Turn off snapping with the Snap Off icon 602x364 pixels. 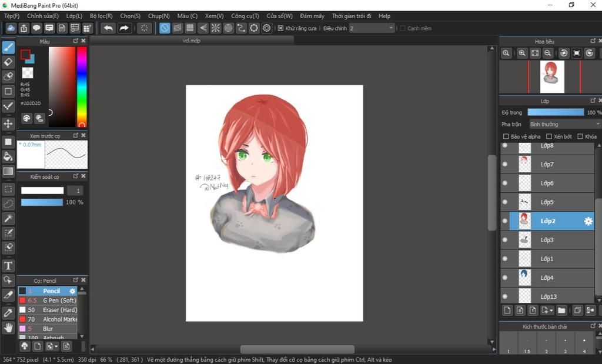(165, 28)
